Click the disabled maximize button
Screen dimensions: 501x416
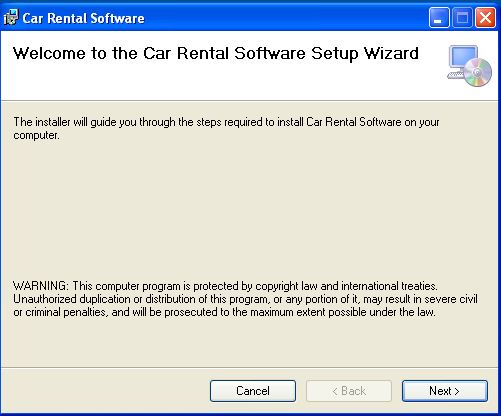462,18
